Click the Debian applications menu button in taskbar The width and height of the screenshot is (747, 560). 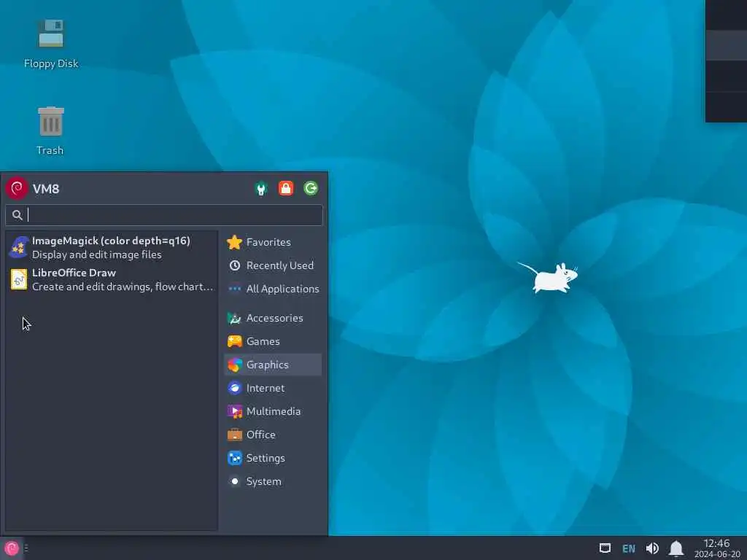point(12,548)
